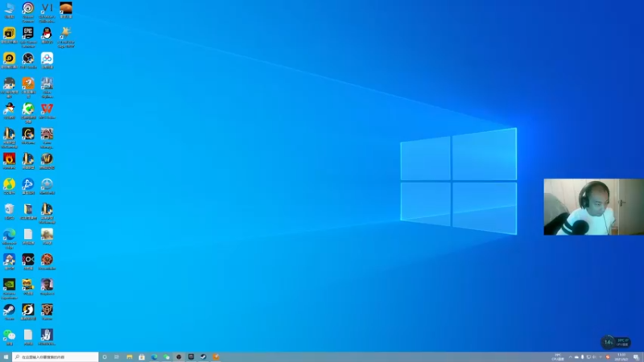
Task: Open WeChat from the taskbar
Action: [x=167, y=357]
